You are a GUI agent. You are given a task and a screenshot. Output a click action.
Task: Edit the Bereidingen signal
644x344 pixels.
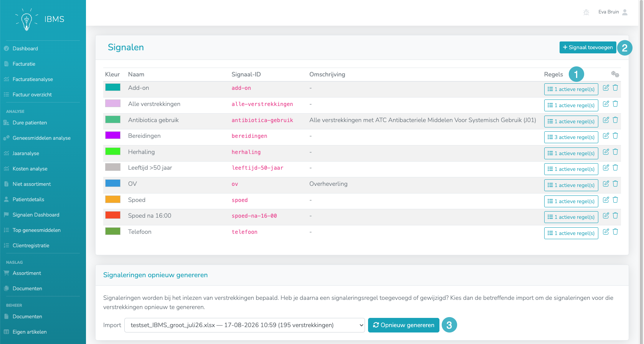[606, 136]
